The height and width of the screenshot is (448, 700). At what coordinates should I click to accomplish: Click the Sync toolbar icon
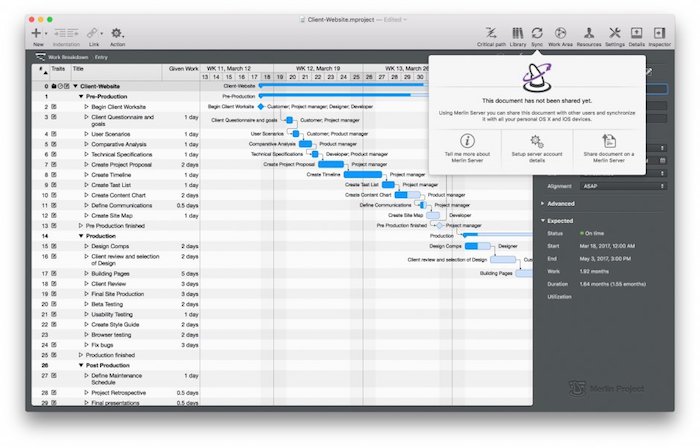[537, 33]
